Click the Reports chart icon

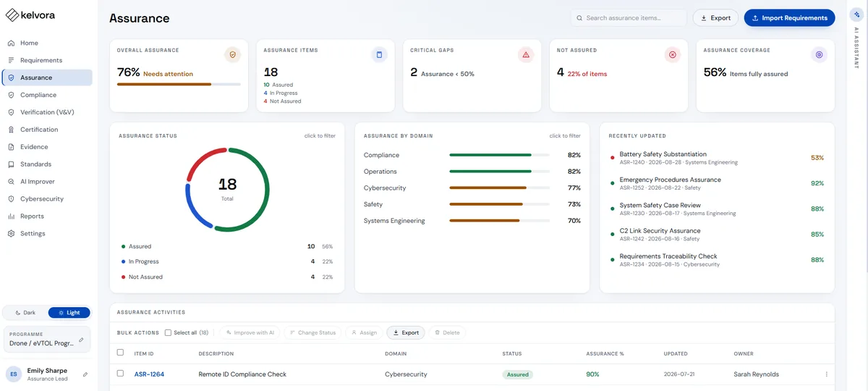[11, 216]
